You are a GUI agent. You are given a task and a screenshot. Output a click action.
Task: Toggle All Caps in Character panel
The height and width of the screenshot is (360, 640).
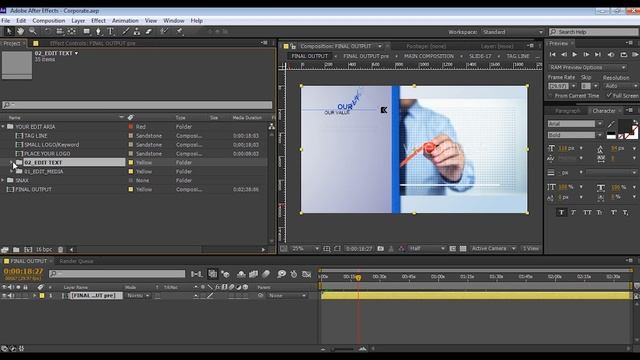click(587, 212)
